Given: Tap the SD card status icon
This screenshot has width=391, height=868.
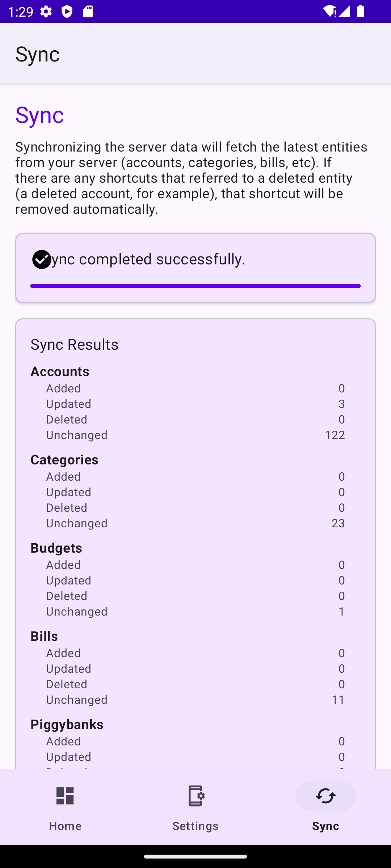Looking at the screenshot, I should tap(88, 12).
